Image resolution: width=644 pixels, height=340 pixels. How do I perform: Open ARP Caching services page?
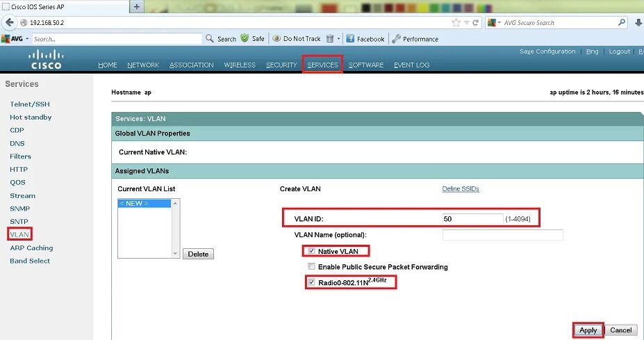coord(32,248)
